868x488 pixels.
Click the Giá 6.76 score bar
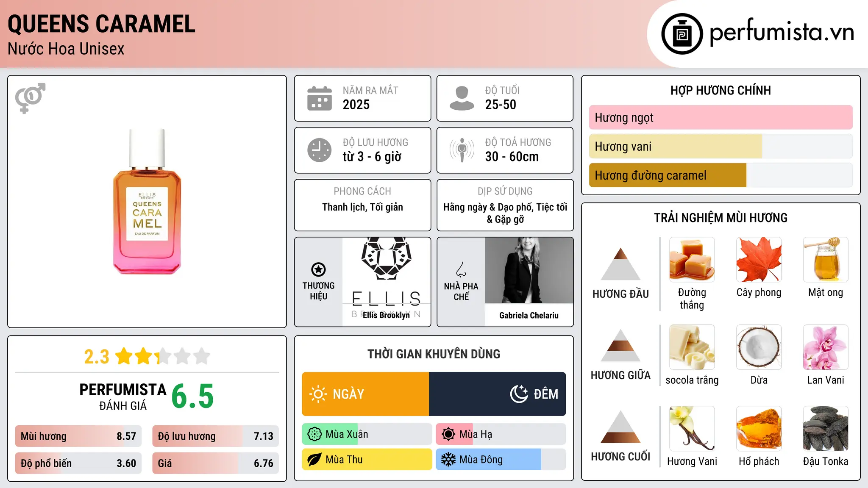coord(216,463)
